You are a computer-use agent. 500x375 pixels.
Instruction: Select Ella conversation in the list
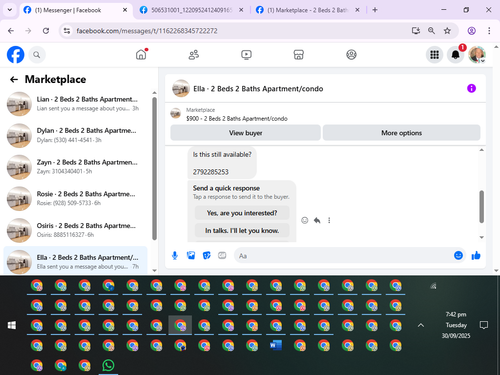[75, 261]
